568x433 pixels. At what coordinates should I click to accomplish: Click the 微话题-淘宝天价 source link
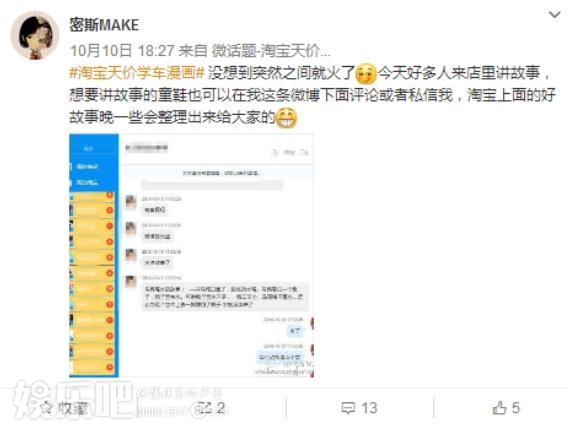pyautogui.click(x=271, y=51)
